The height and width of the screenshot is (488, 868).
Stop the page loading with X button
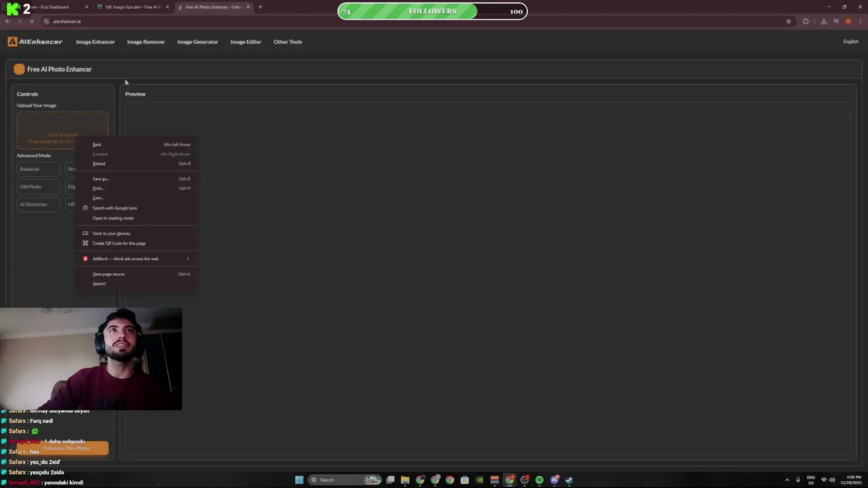(x=32, y=21)
